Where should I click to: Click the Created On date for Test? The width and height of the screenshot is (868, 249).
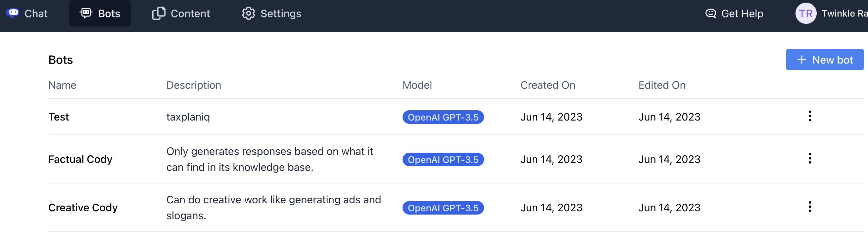click(551, 117)
